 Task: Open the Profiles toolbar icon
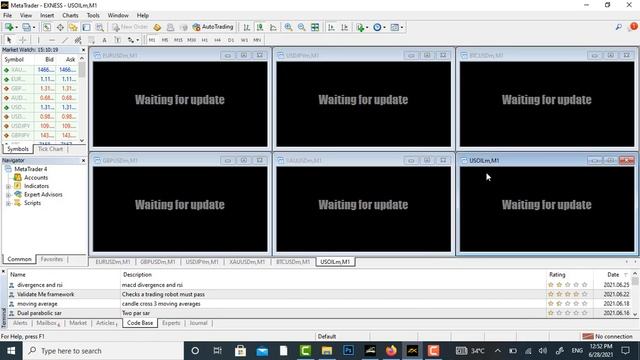click(x=26, y=27)
